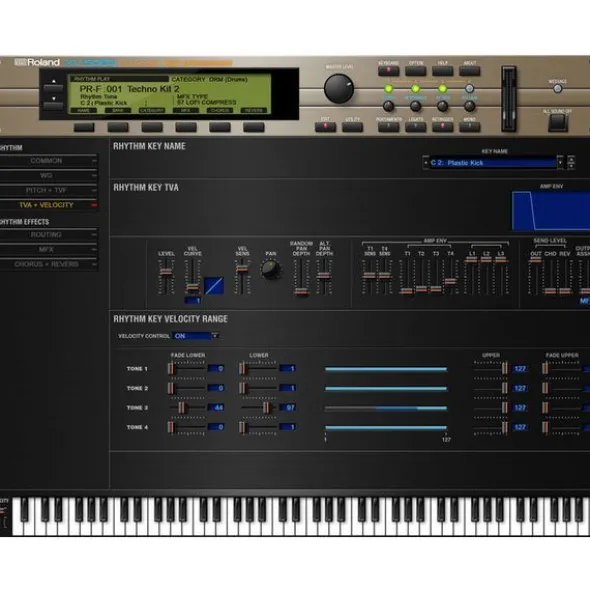
Task: Turn the Pan knob in Rhythm Key TVA
Action: tap(270, 269)
